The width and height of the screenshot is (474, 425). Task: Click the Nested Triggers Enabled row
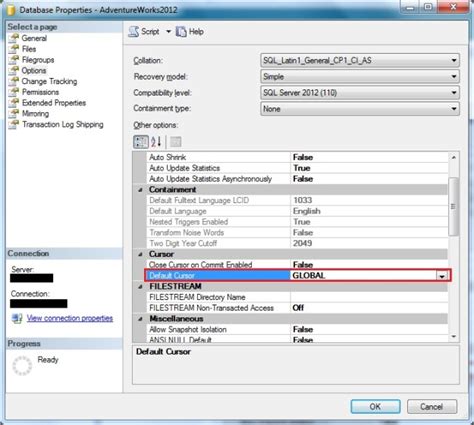click(297, 222)
